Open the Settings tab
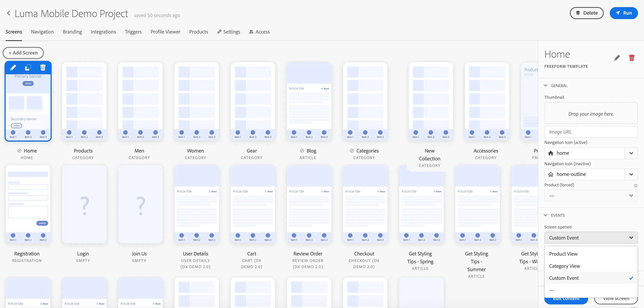Viewport: 644px width, 308px height. click(229, 32)
